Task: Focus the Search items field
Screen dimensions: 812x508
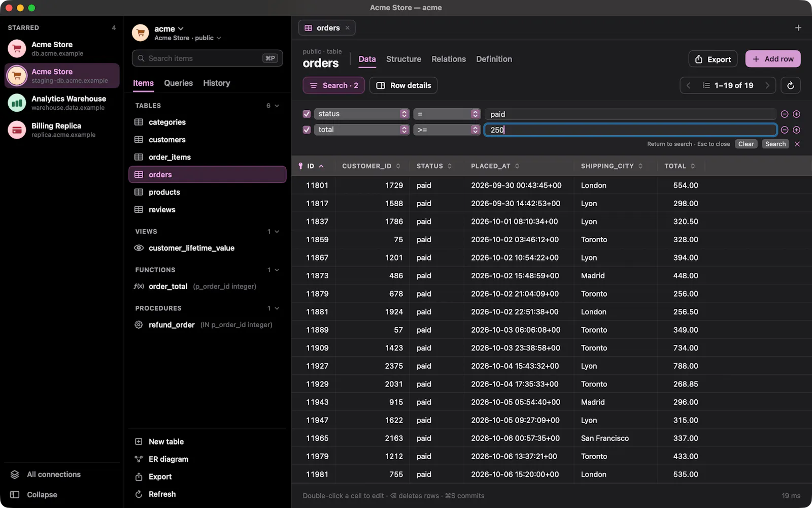Action: tap(207, 58)
